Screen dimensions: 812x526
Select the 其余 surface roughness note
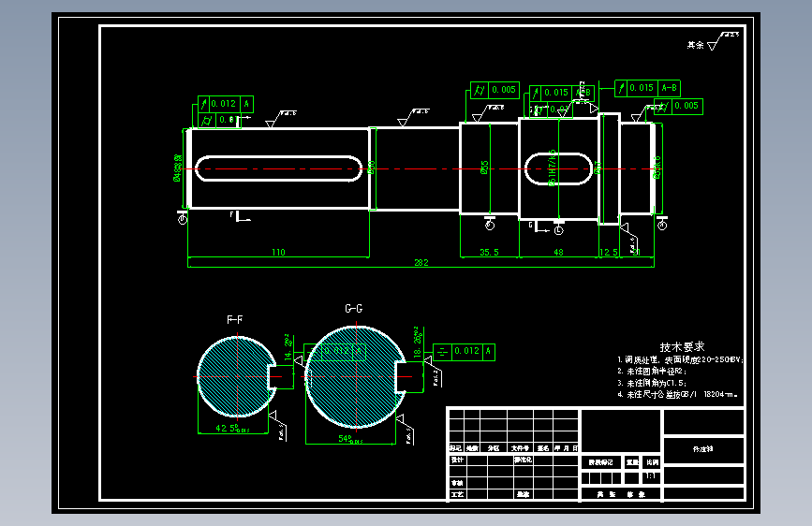click(712, 41)
